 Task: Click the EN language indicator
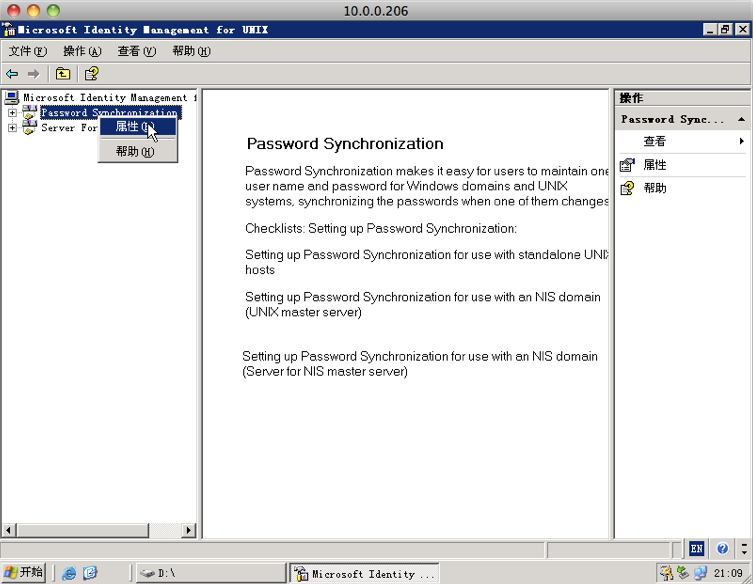click(696, 548)
